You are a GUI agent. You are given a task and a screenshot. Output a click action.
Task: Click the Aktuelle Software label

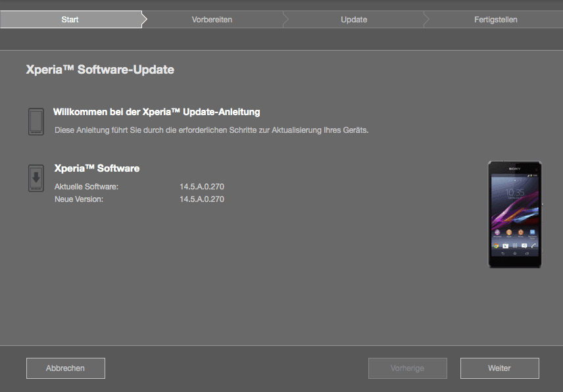pos(86,187)
